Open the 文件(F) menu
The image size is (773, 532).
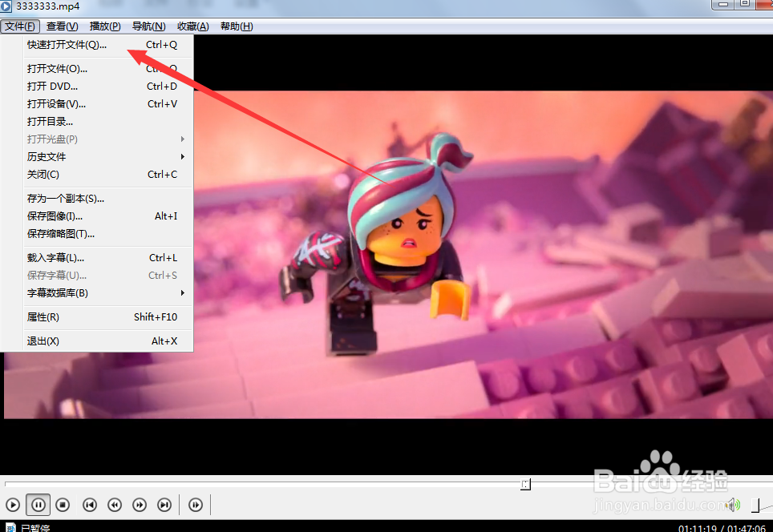(x=20, y=26)
